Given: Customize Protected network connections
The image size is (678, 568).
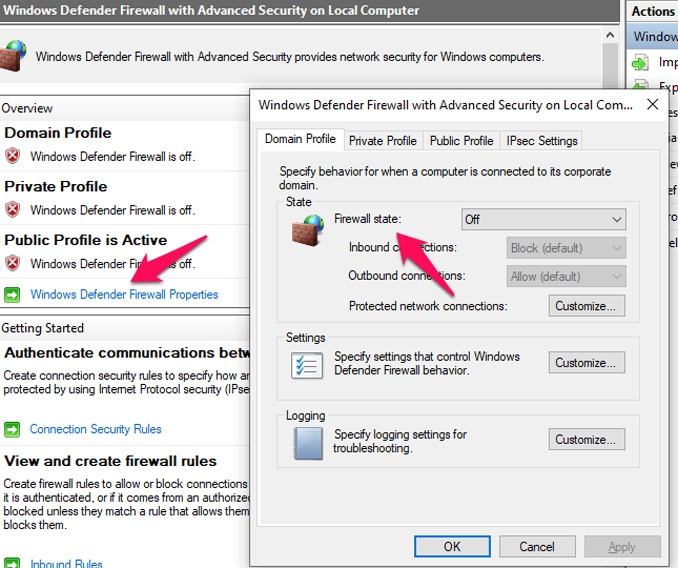Looking at the screenshot, I should [587, 306].
